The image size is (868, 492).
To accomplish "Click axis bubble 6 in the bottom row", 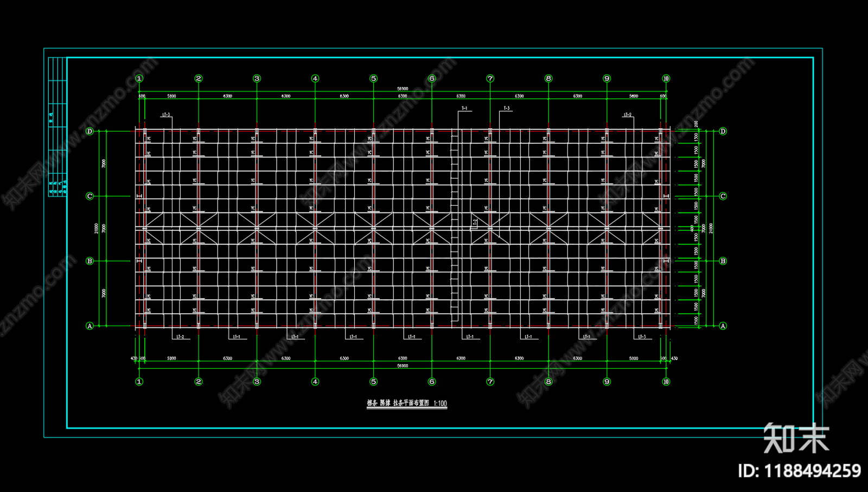I will click(432, 382).
